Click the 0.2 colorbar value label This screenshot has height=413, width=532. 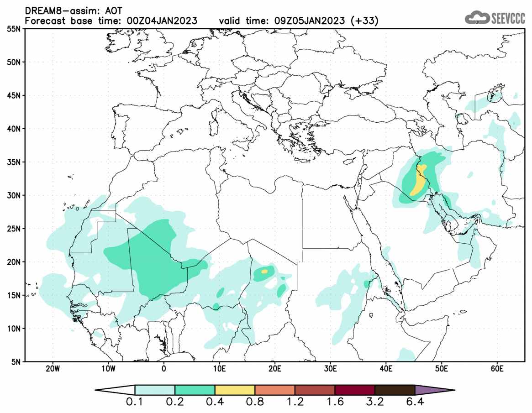click(x=175, y=402)
